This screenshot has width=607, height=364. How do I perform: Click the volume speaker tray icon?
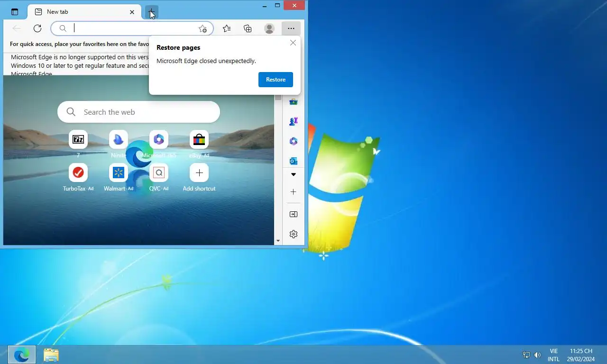pos(537,355)
